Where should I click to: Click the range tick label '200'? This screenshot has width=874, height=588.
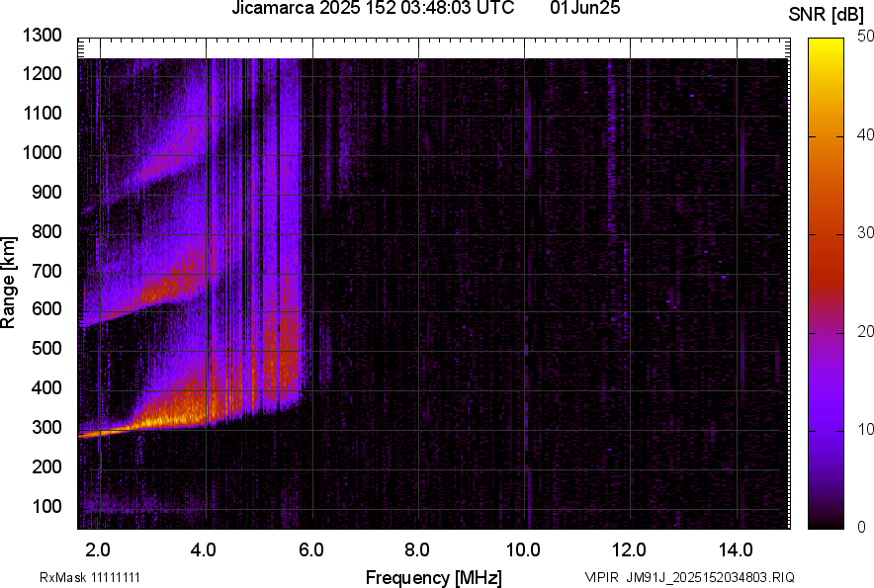pyautogui.click(x=46, y=466)
